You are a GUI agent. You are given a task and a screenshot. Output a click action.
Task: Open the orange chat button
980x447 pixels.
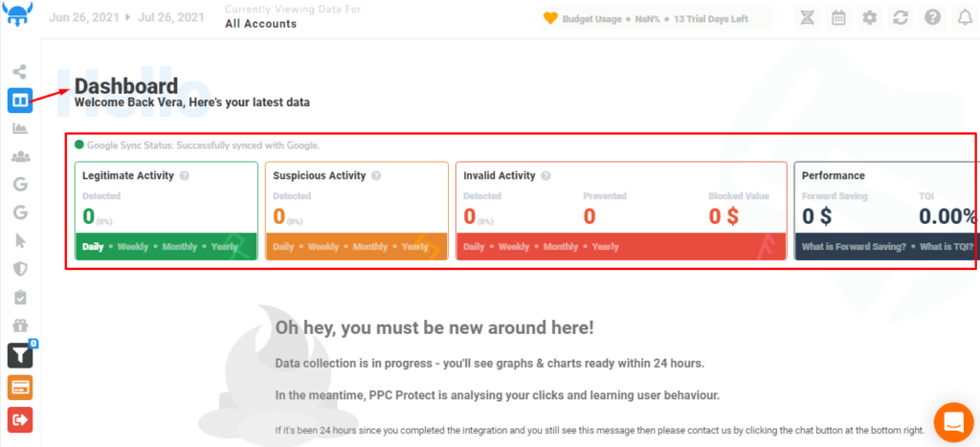[952, 421]
